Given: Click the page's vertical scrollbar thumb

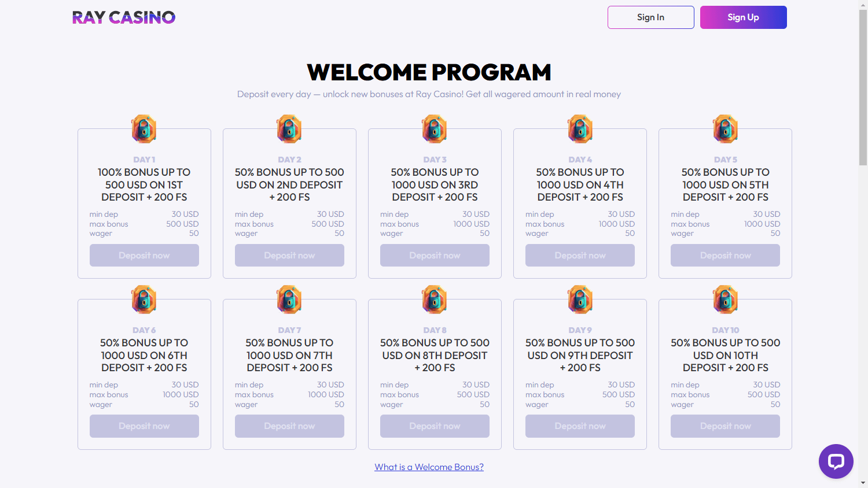Looking at the screenshot, I should 863,87.
